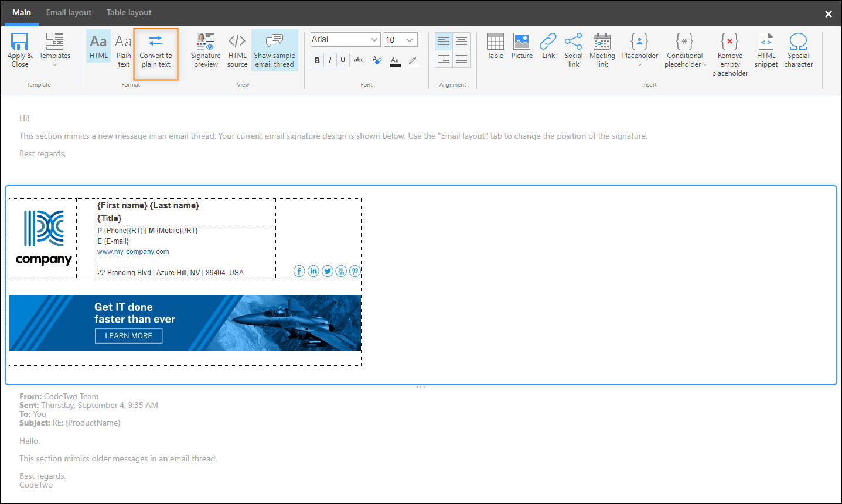Screen dimensions: 842x504
Task: Add a Social link
Action: (x=573, y=50)
